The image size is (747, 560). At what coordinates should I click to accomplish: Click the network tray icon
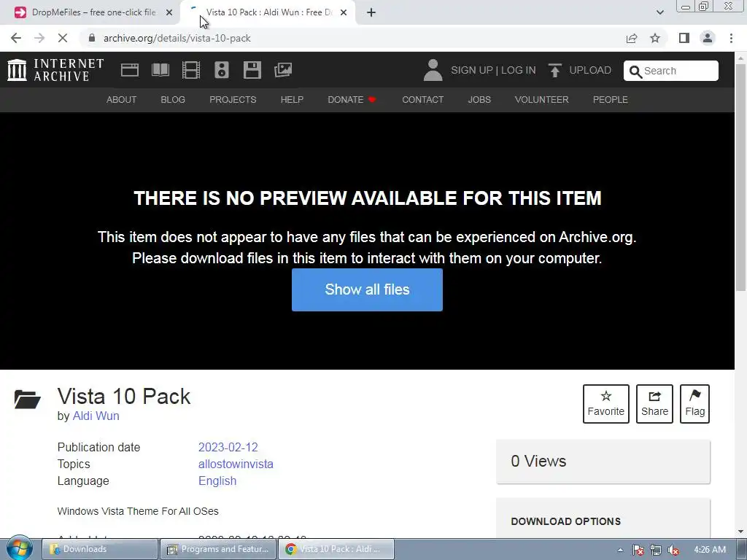tap(656, 550)
